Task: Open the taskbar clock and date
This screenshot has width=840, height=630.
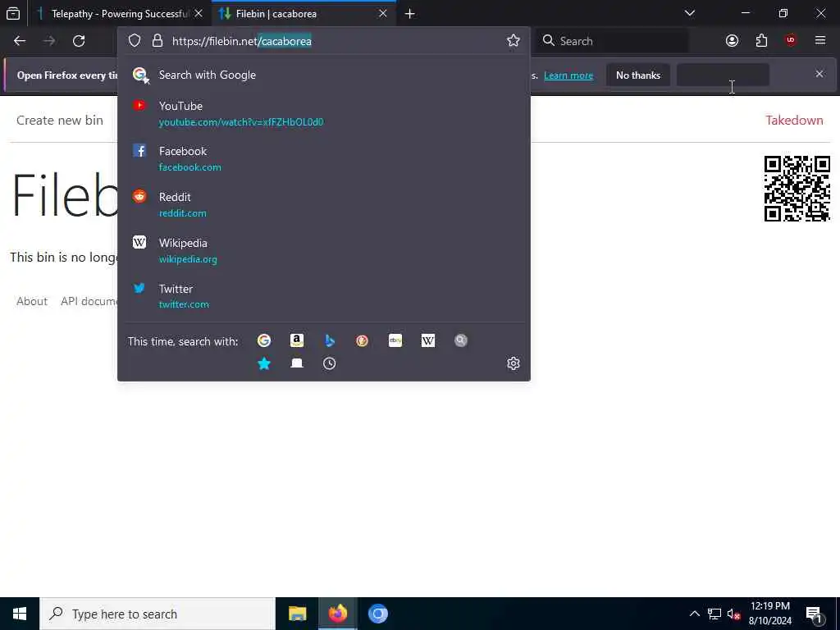Action: [x=769, y=614]
